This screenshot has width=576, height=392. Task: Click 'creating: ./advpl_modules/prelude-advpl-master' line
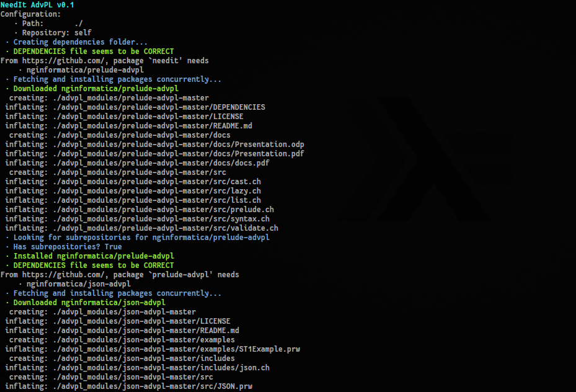pyautogui.click(x=109, y=98)
